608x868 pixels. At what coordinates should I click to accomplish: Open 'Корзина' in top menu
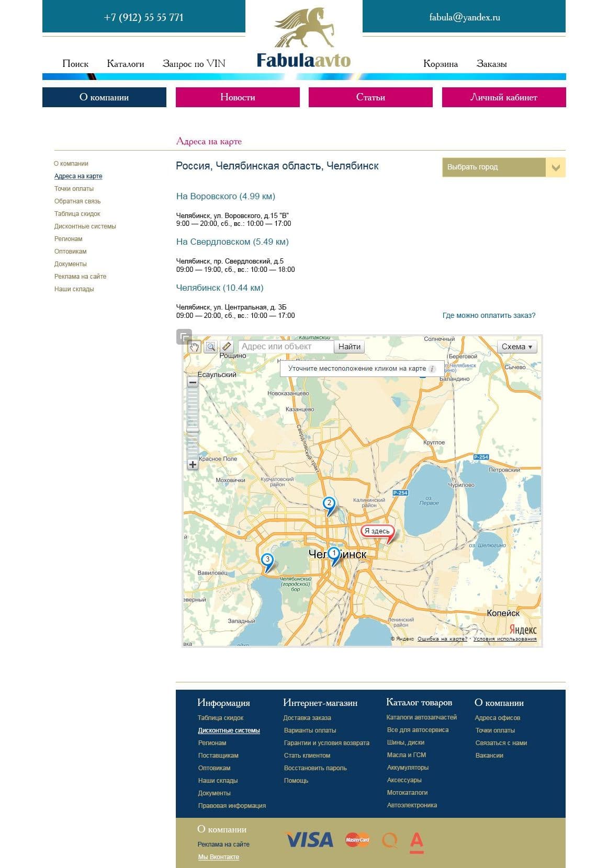[x=441, y=64]
